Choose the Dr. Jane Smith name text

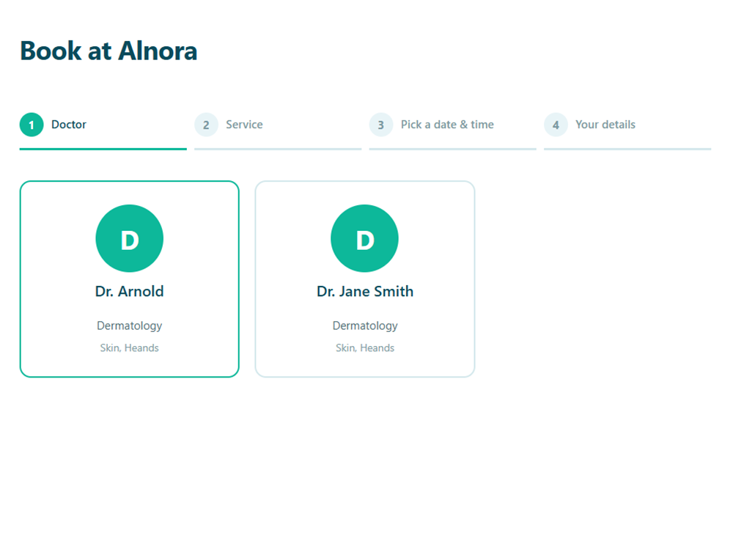(365, 291)
